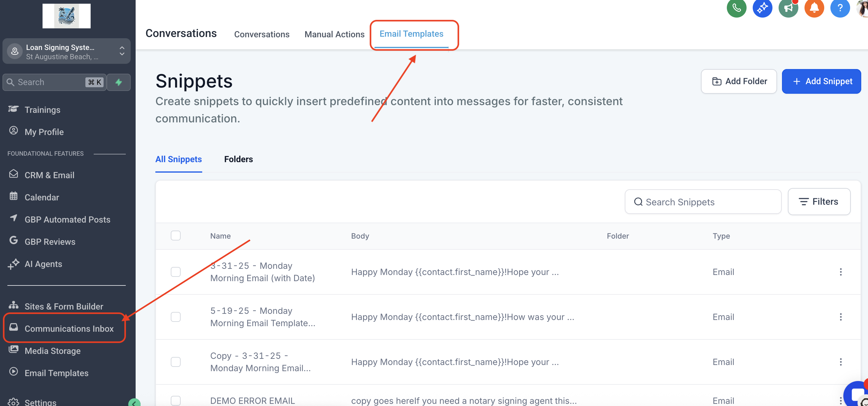
Task: Click the AI Agents sparkle icon
Action: point(14,264)
